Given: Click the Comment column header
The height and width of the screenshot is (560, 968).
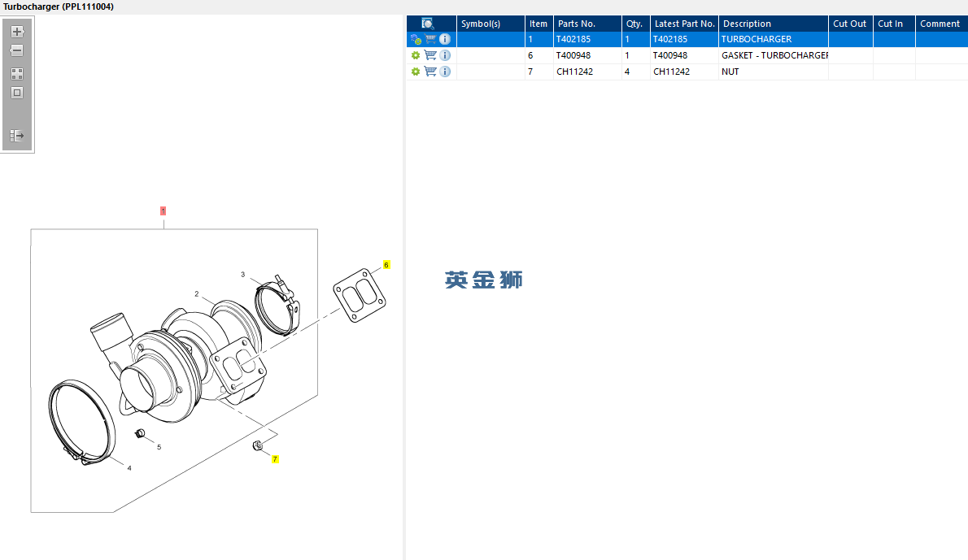Looking at the screenshot, I should 941,24.
